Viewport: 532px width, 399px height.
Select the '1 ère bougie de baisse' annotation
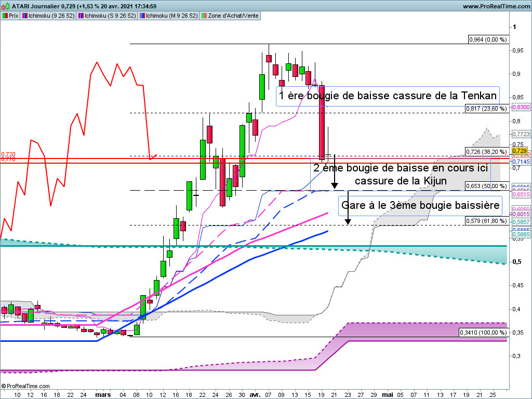[388, 96]
